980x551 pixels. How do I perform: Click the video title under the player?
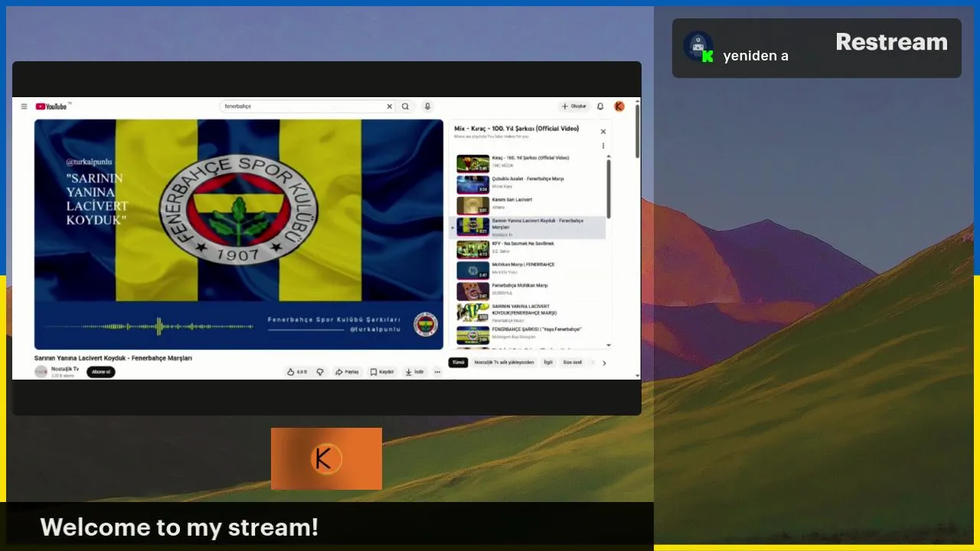tap(113, 357)
